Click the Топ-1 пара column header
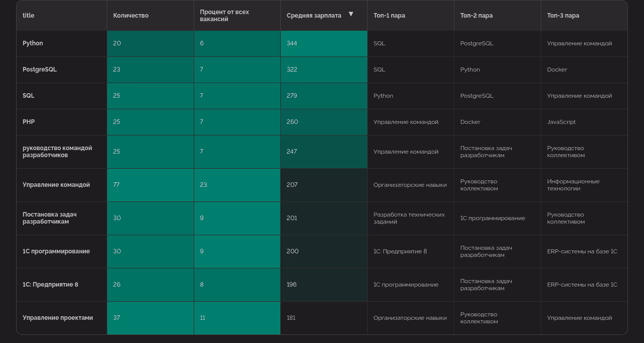Viewport: 644px width, 343px height. click(x=389, y=16)
